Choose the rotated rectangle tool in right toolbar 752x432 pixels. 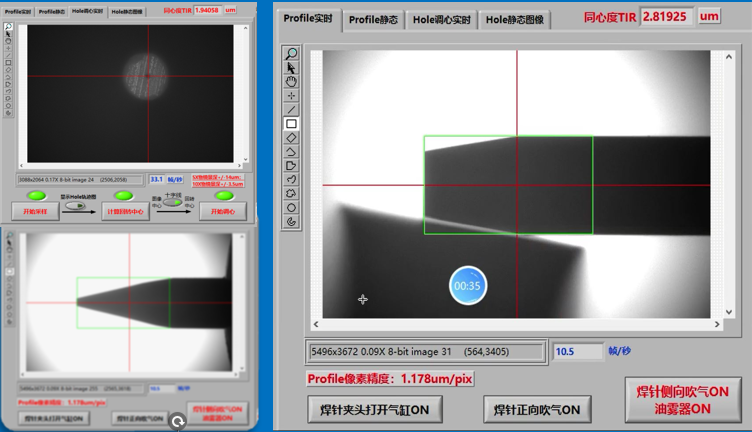point(291,138)
